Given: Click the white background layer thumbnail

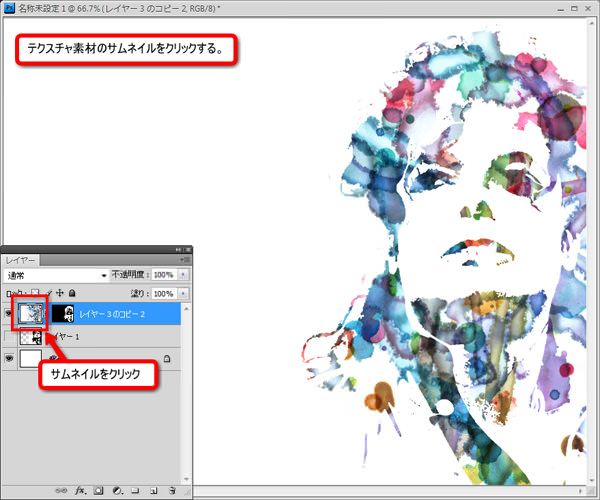Looking at the screenshot, I should [31, 358].
